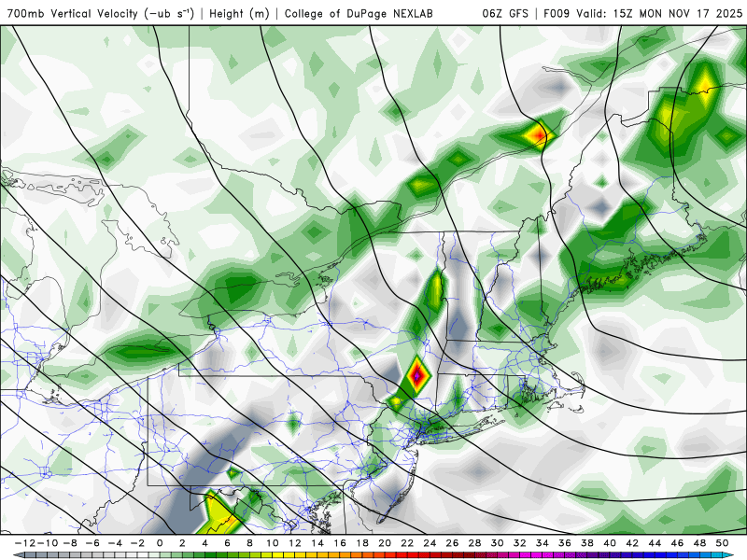Click the '46' value on the color scale
The width and height of the screenshot is (747, 560).
(677, 543)
